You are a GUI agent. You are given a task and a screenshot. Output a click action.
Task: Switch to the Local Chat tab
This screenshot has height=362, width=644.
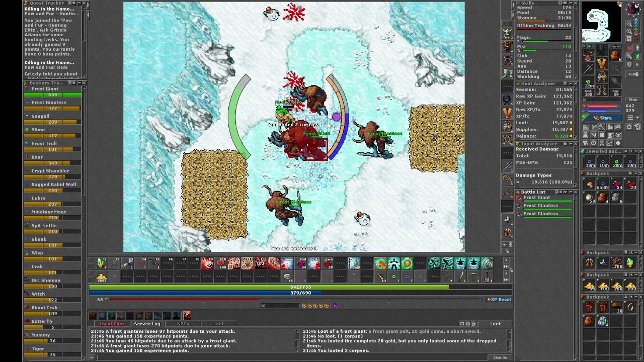[x=112, y=324]
